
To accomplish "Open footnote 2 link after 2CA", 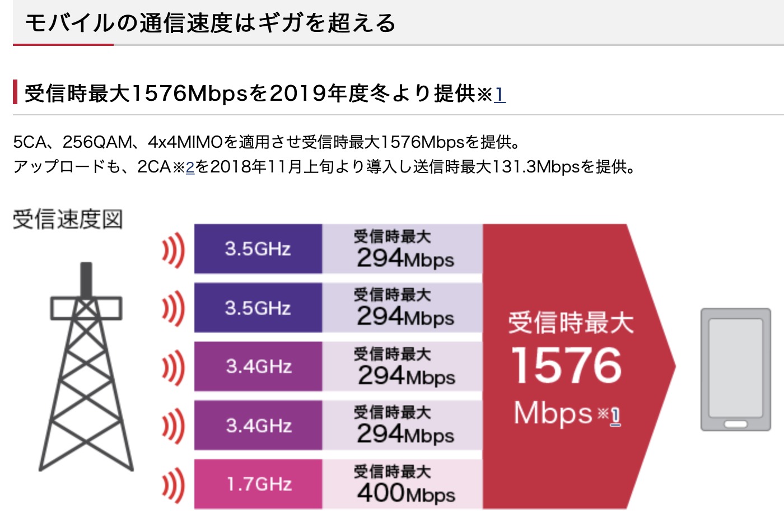I will pos(190,167).
